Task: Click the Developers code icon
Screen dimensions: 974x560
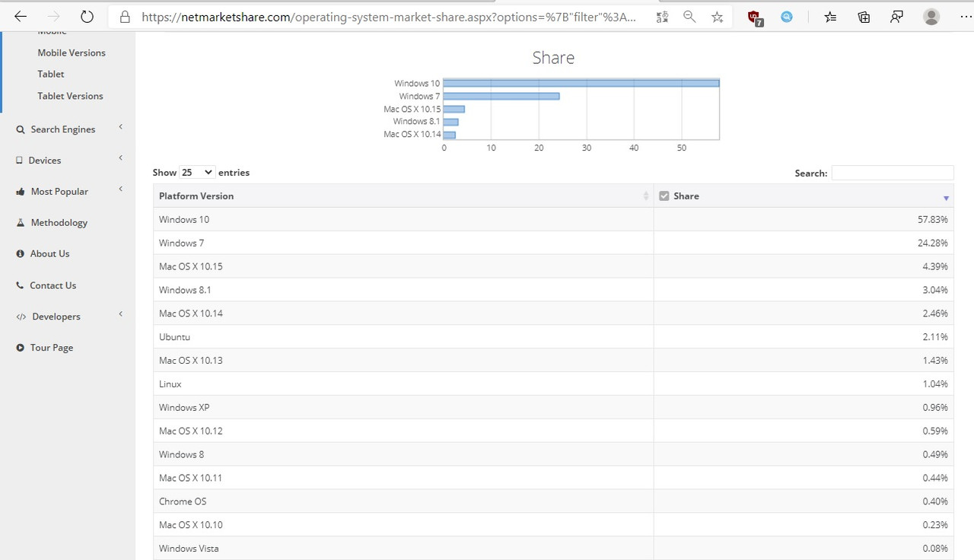Action: coord(21,317)
